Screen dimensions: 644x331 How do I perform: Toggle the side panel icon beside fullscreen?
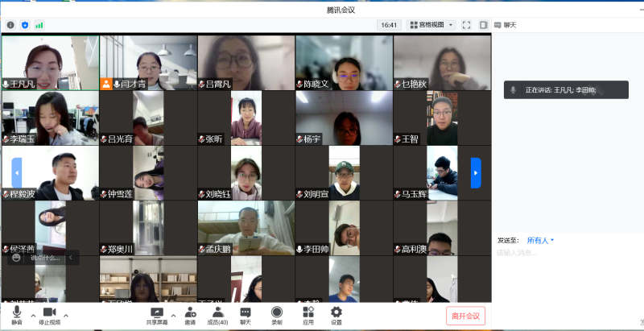pos(483,25)
